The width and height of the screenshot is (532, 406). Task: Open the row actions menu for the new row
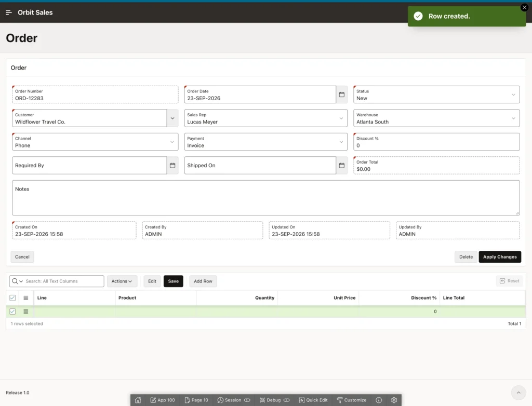(x=26, y=312)
